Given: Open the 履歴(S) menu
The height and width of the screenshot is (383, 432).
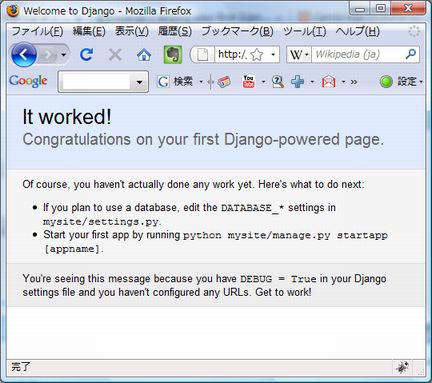Looking at the screenshot, I should point(175,32).
